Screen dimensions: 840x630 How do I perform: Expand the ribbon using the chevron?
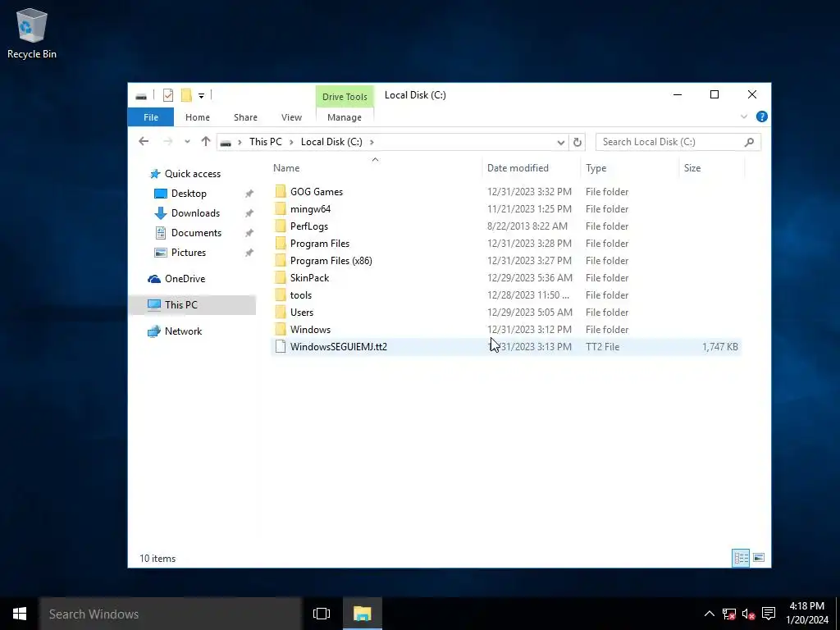(743, 116)
